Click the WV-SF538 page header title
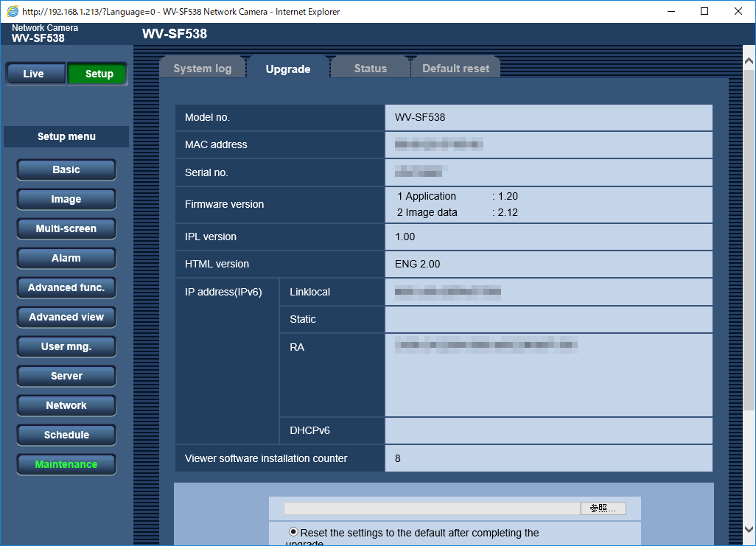The image size is (756, 546). pyautogui.click(x=175, y=34)
